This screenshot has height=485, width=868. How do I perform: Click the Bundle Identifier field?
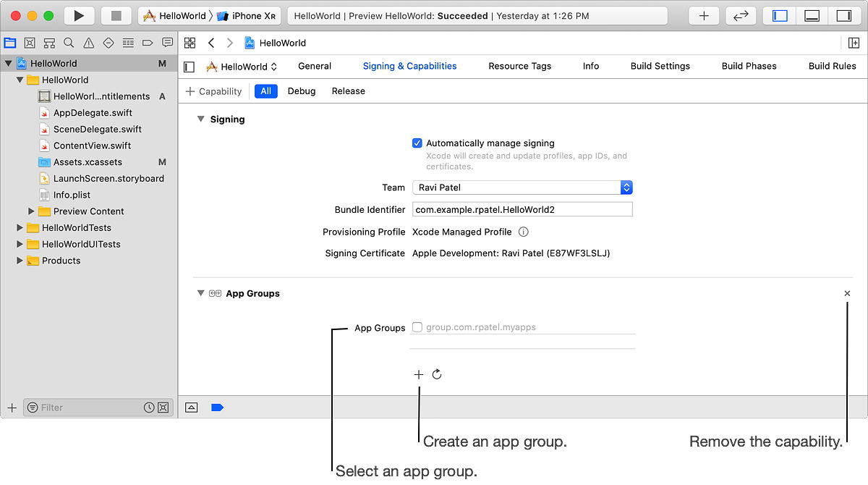pyautogui.click(x=522, y=209)
